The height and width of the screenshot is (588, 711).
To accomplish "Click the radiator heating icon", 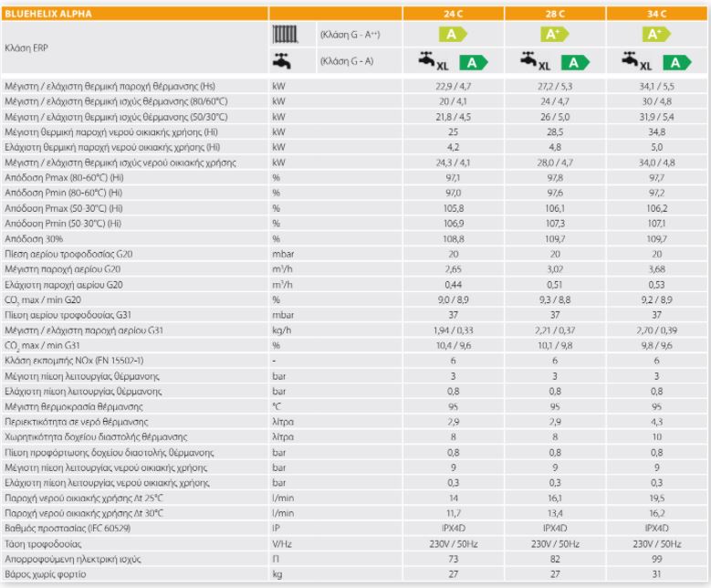I will [x=285, y=34].
